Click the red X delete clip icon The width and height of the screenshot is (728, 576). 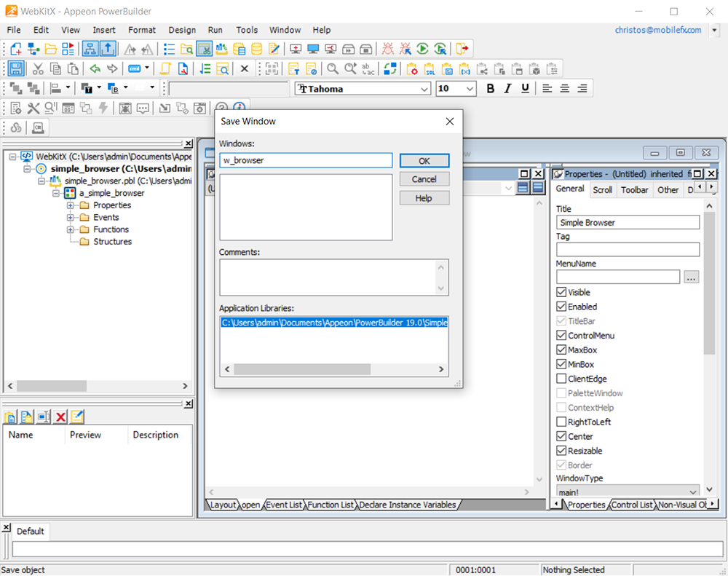(x=60, y=417)
